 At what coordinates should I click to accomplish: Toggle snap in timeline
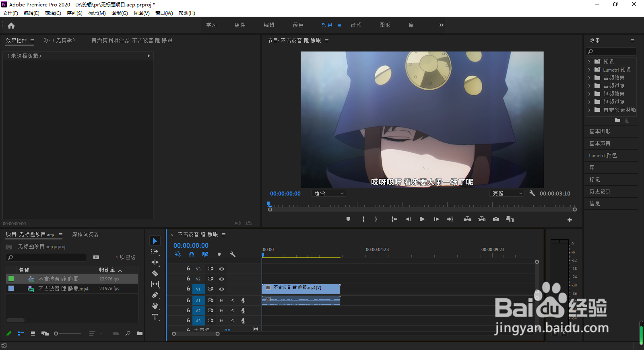(x=192, y=254)
